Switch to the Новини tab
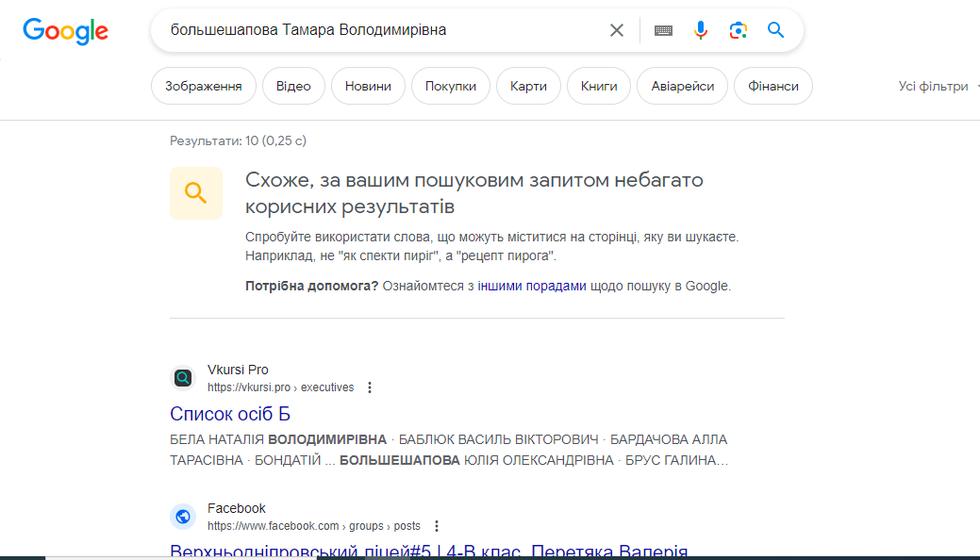Image resolution: width=980 pixels, height=560 pixels. 367,85
